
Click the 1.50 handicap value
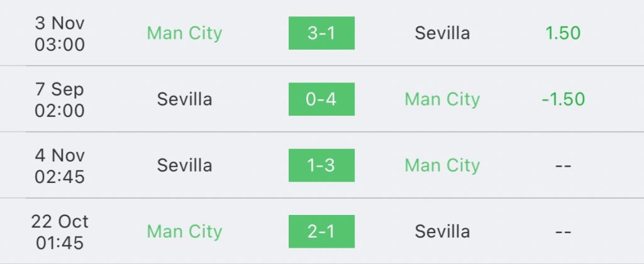(x=563, y=33)
